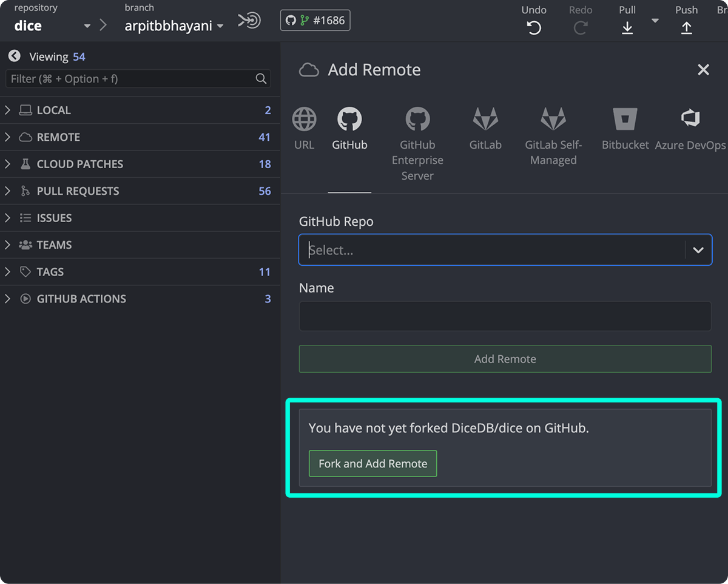Click the Add Remote button
Viewport: 728px width, 584px height.
(x=505, y=359)
